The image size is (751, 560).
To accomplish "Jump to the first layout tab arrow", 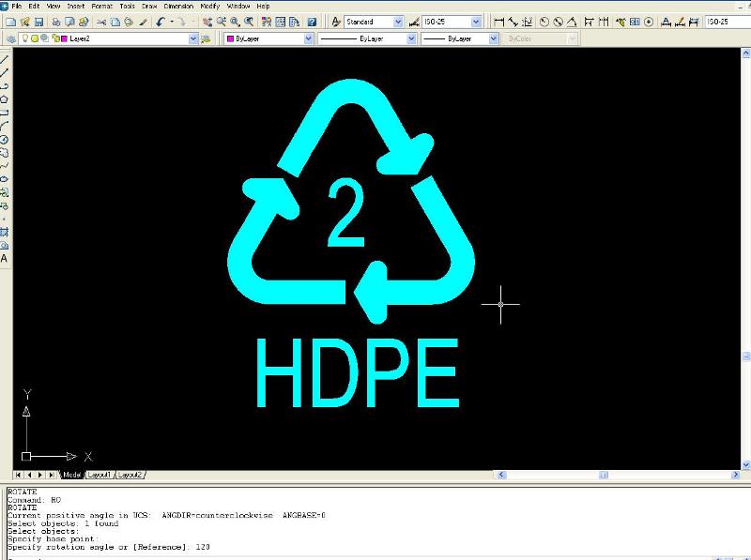I will [18, 475].
